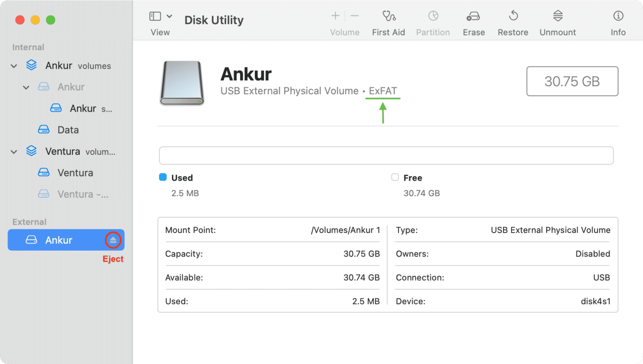Screen dimensions: 643x364
Task: Select the Ankur snapshot entry in sidebar
Action: click(66, 108)
